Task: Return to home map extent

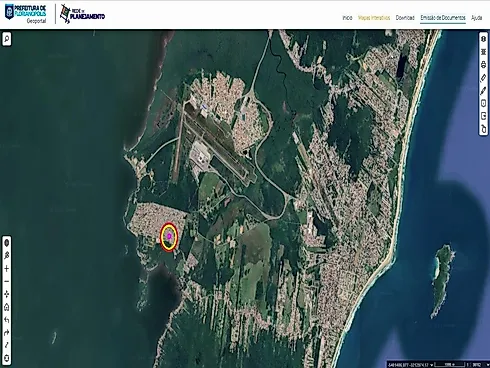Action: [x=7, y=307]
